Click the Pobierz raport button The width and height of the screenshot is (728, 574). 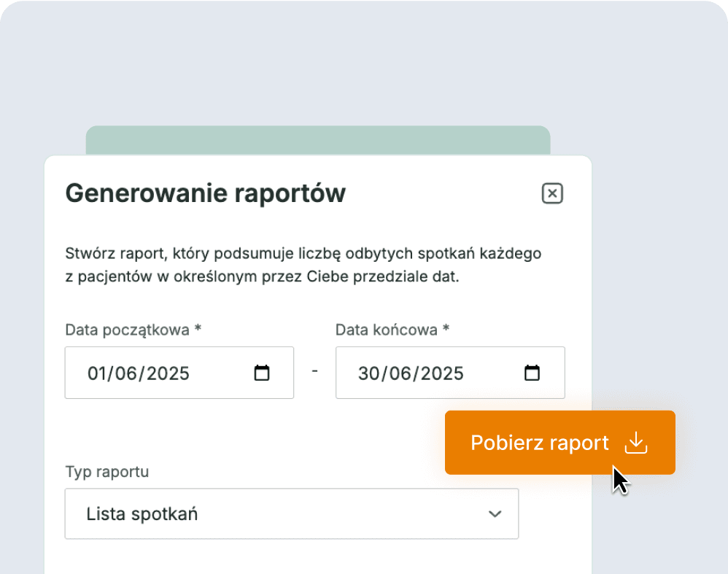point(560,443)
